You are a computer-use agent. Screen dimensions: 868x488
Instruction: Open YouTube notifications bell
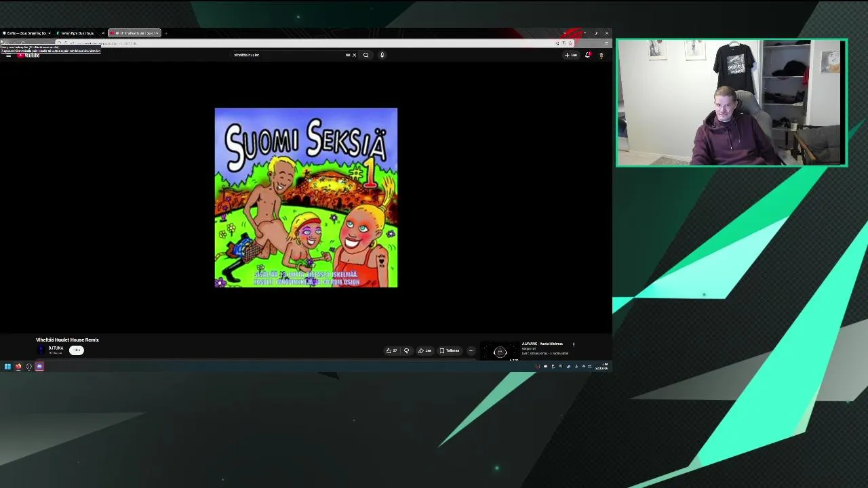tap(587, 55)
